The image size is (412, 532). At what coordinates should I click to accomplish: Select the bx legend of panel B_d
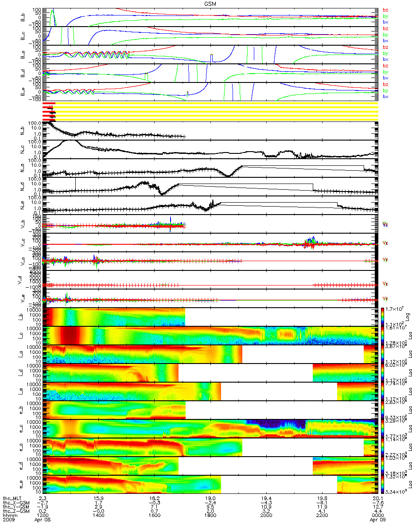click(385, 78)
